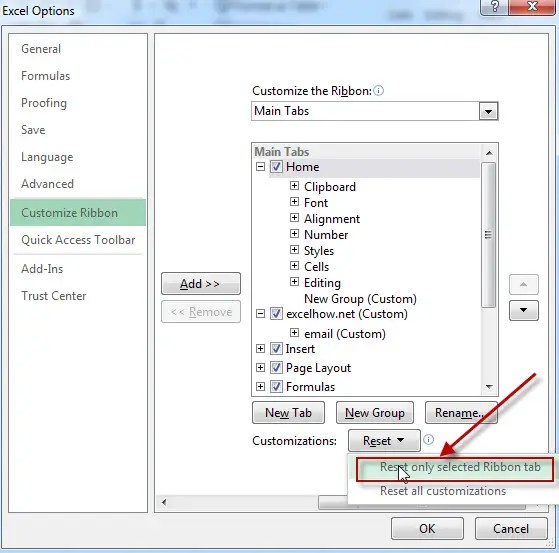Expand the Styles group
Screen dimensions: 559x553
click(x=294, y=250)
